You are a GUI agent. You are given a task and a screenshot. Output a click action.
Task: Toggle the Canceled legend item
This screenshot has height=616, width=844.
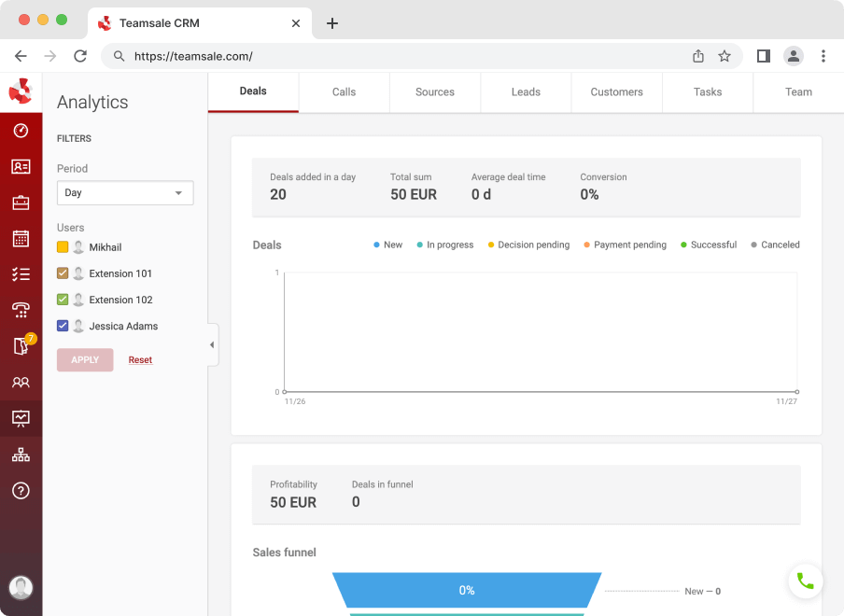775,245
